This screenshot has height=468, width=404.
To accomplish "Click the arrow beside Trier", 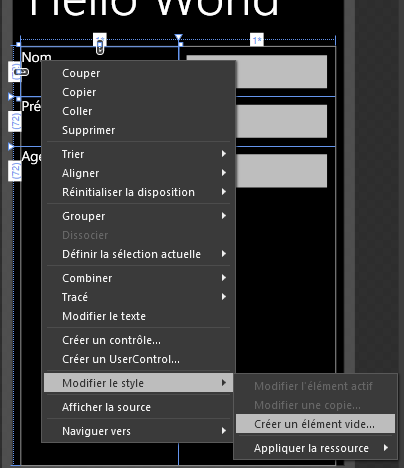I will [x=224, y=154].
